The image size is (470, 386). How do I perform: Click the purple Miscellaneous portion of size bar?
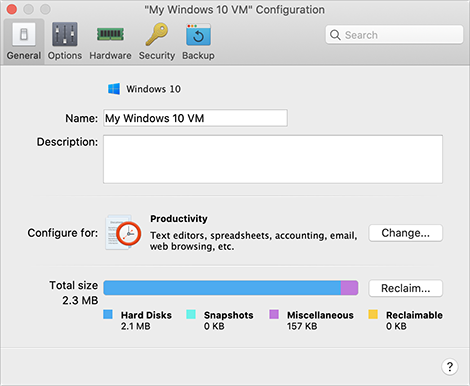tap(349, 288)
